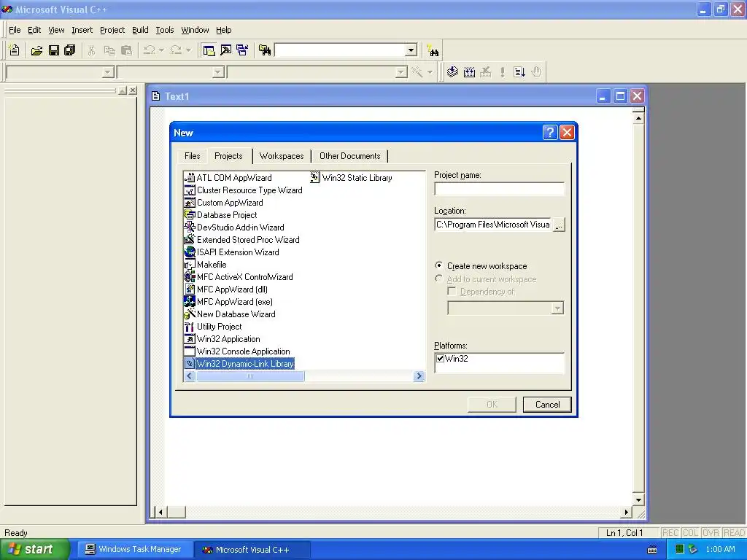747x560 pixels.
Task: Open the WizardBar members combo dropdown
Action: [x=401, y=72]
